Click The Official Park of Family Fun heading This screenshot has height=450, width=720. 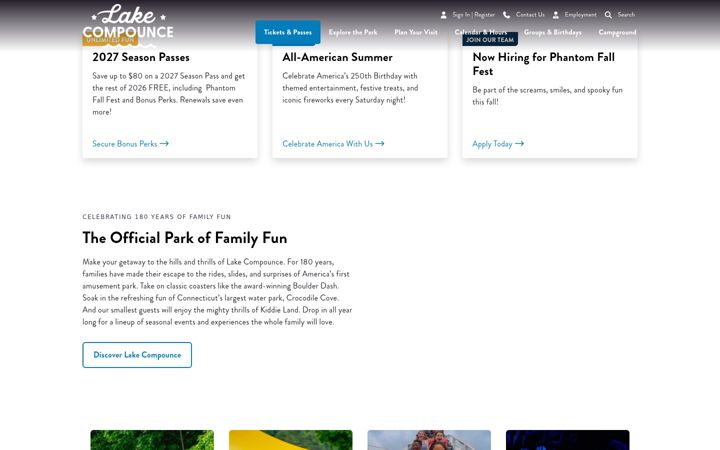pos(185,238)
